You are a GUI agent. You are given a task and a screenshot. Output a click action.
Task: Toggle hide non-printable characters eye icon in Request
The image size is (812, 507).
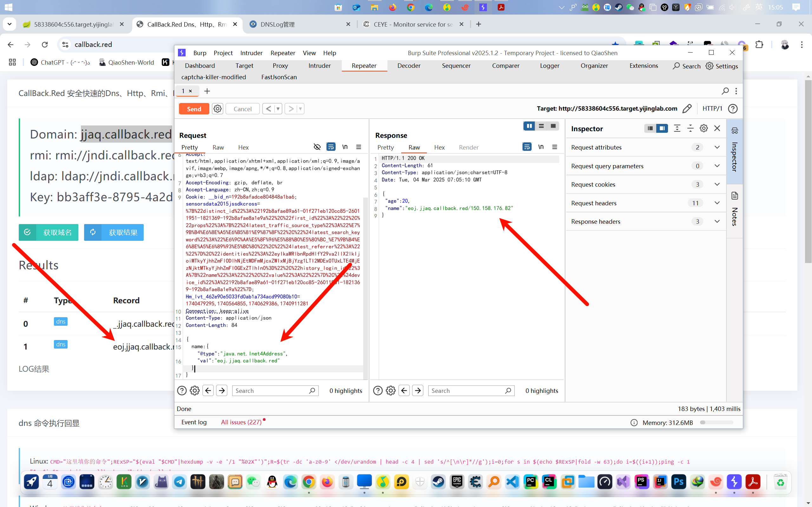click(317, 147)
